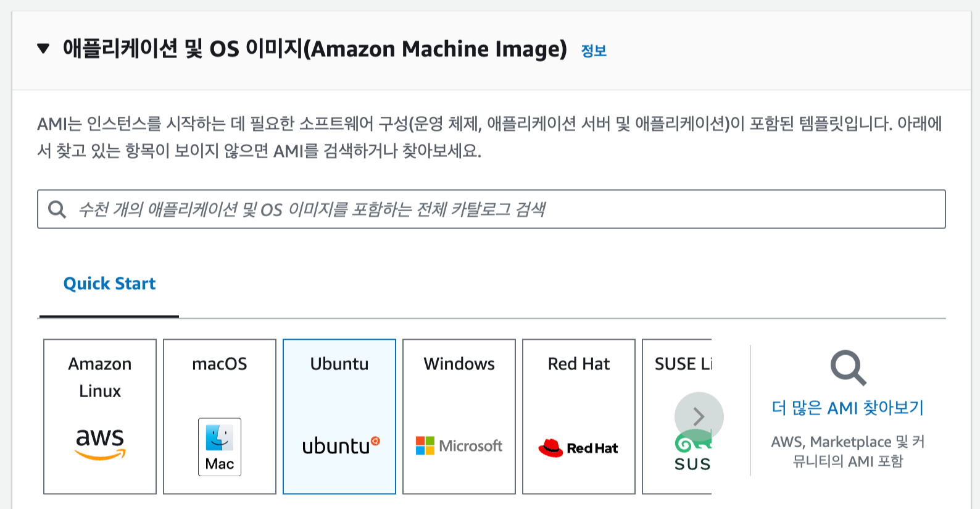
Task: Show next AMI cards with arrow button
Action: click(x=699, y=416)
